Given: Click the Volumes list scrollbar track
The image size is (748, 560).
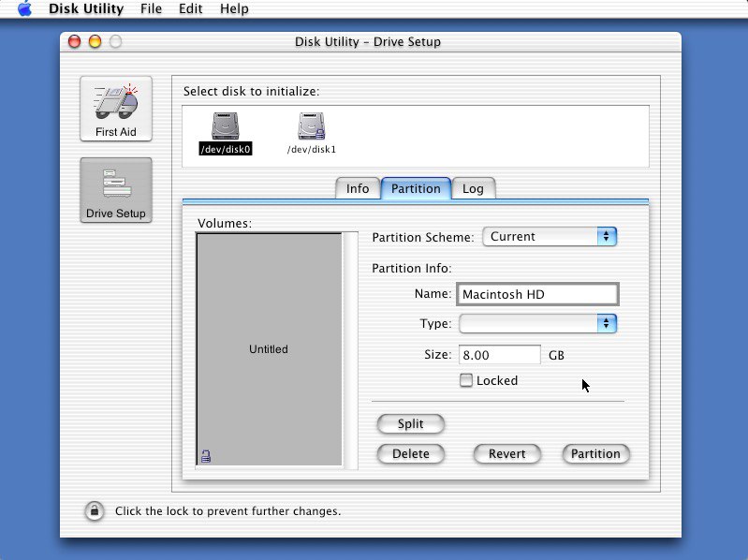Looking at the screenshot, I should 351,350.
